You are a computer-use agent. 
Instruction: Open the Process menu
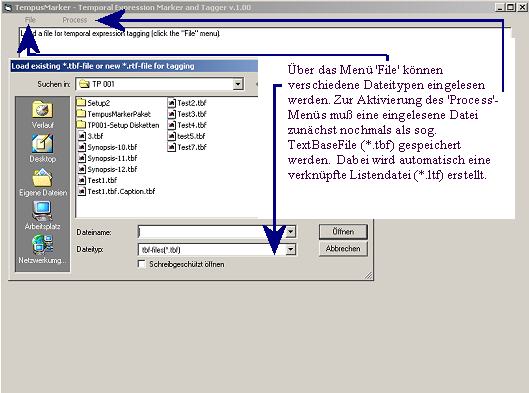pos(75,20)
